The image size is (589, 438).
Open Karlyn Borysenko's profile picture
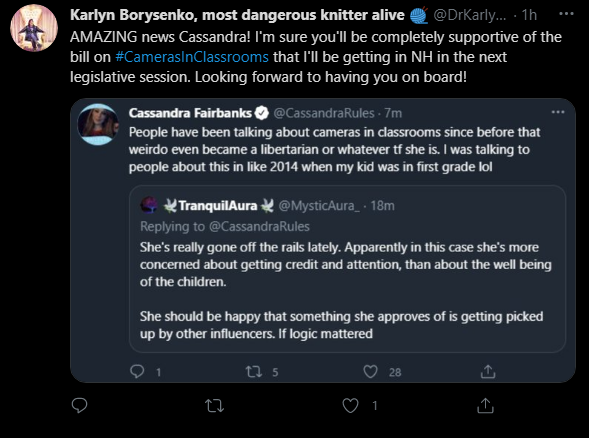[34, 28]
